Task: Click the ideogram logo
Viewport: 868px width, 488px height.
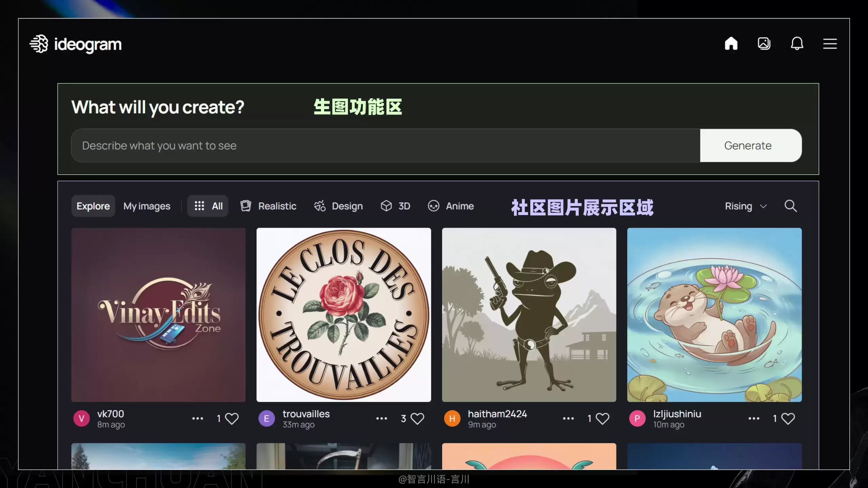Action: click(75, 44)
